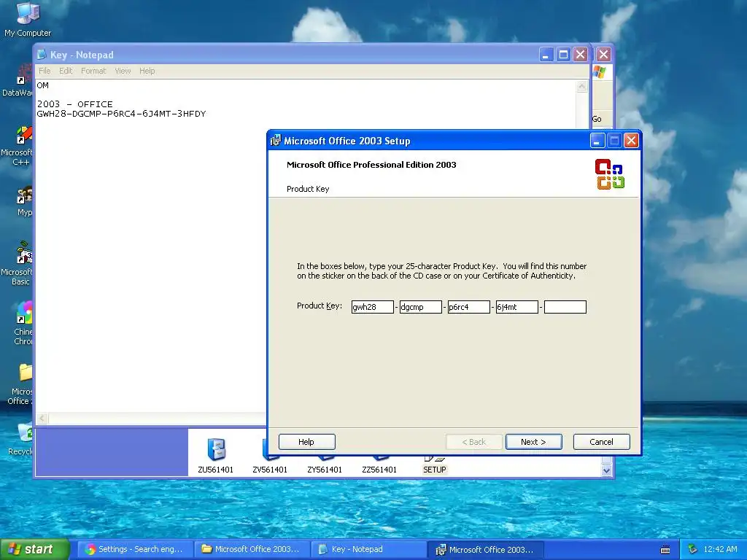
Task: Open My Computer desktop icon
Action: 28,20
